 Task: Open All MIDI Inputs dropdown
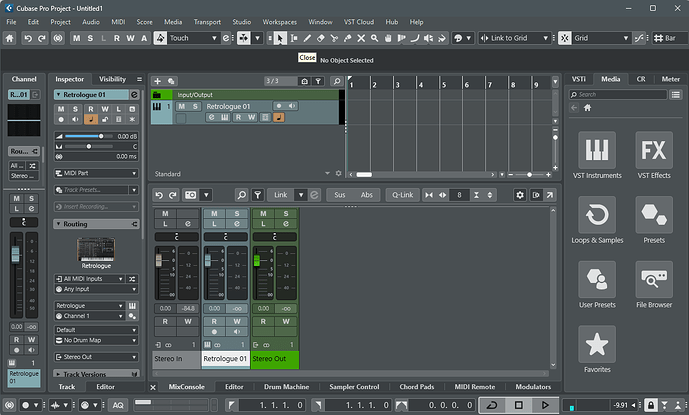coord(90,279)
